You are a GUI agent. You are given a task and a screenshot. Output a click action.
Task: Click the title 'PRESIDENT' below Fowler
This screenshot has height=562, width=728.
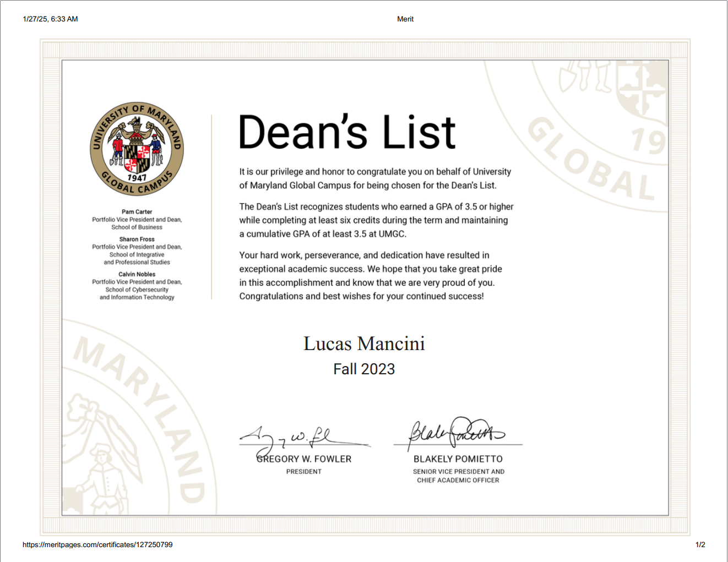click(304, 472)
